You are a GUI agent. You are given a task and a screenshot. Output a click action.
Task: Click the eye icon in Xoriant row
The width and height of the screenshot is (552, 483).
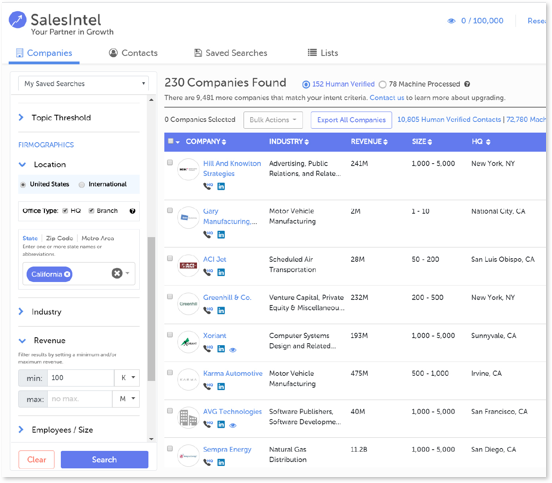(x=233, y=350)
